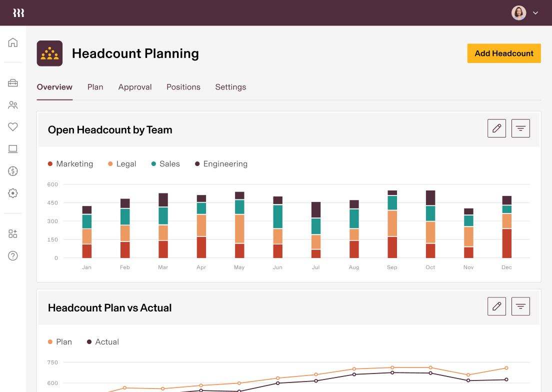Open filter options on Open Headcount chart
This screenshot has height=392, width=552.
[520, 128]
